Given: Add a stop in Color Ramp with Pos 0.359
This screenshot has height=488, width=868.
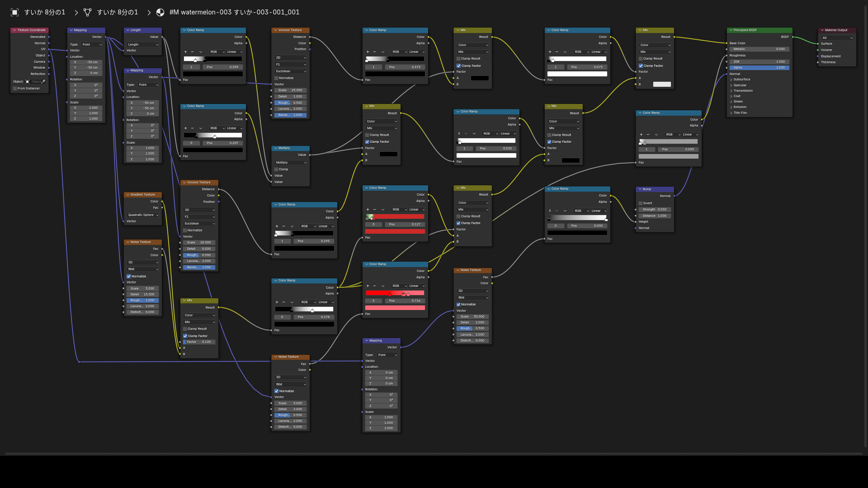Looking at the screenshot, I should pos(185,52).
